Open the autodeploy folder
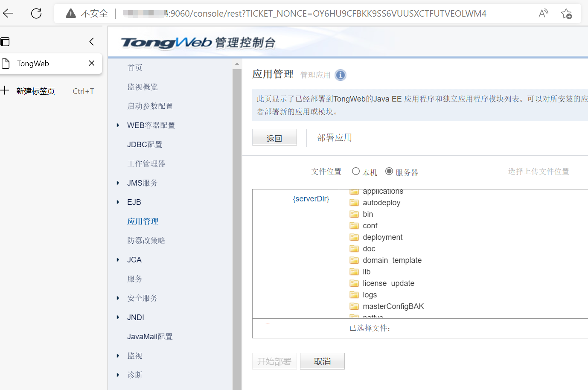Viewport: 588px width, 390px height. (x=381, y=203)
